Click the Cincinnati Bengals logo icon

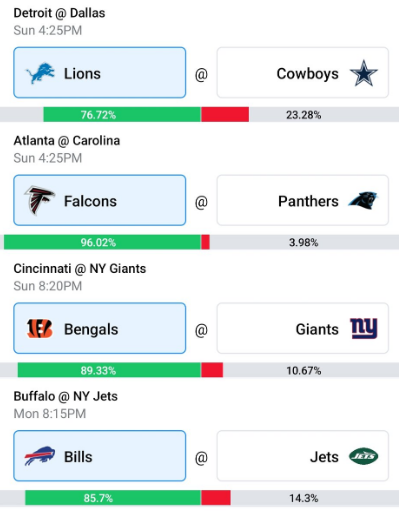pos(39,329)
